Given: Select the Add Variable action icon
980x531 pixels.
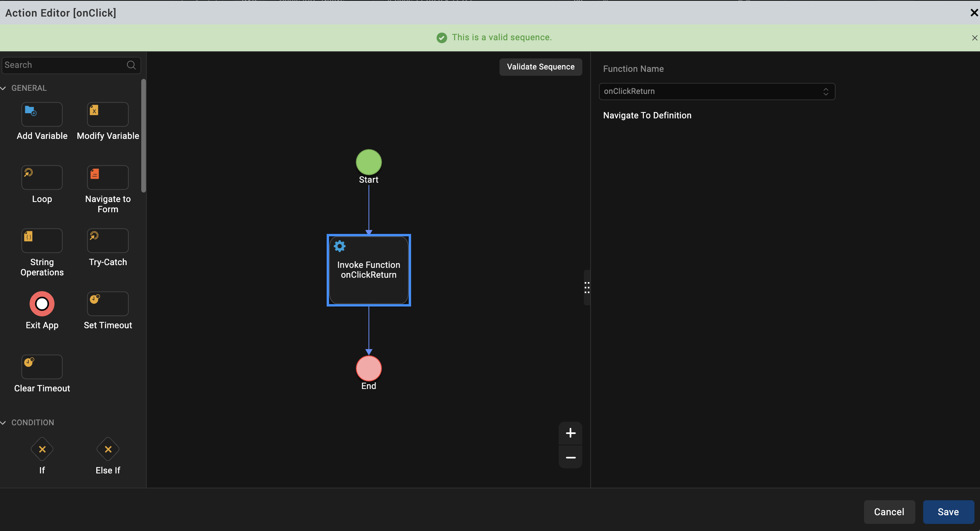Looking at the screenshot, I should click(42, 114).
